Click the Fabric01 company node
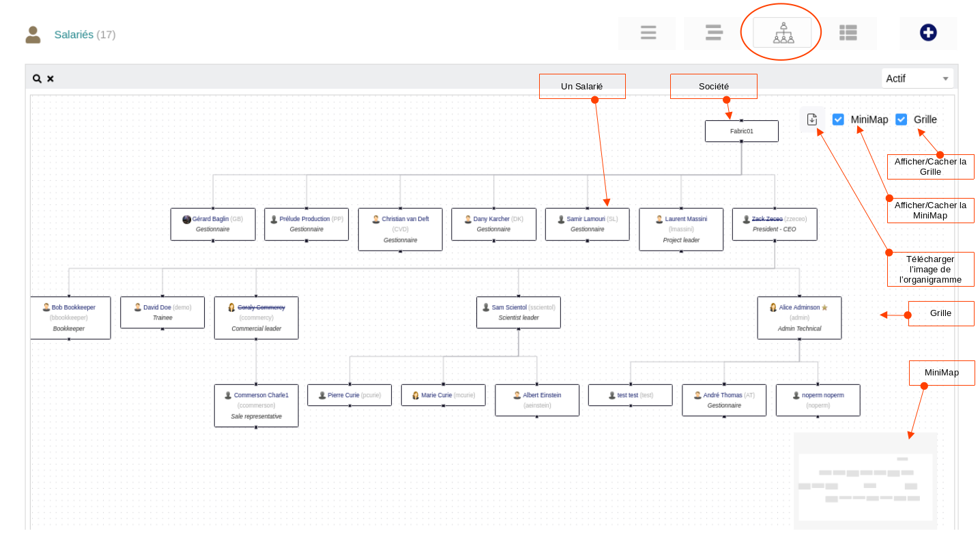This screenshot has width=980, height=557. coord(741,131)
